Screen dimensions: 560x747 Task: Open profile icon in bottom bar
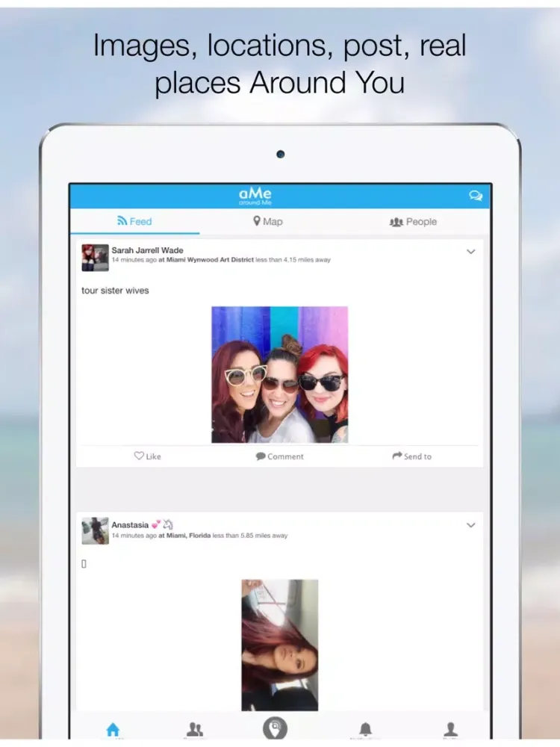(x=450, y=729)
